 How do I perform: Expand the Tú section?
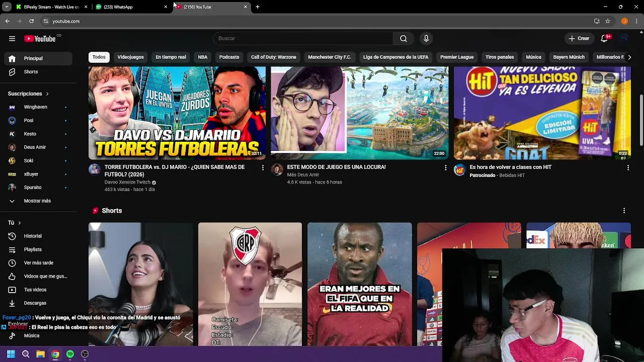pos(15,223)
